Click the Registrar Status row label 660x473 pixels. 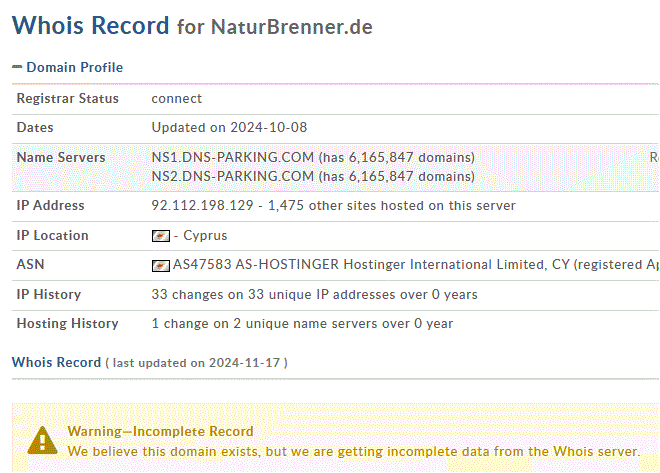click(x=67, y=99)
